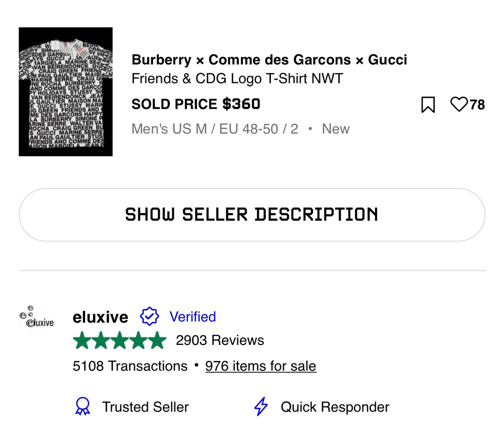Expand the Show Seller Description section
The image size is (504, 441).
coord(252,215)
